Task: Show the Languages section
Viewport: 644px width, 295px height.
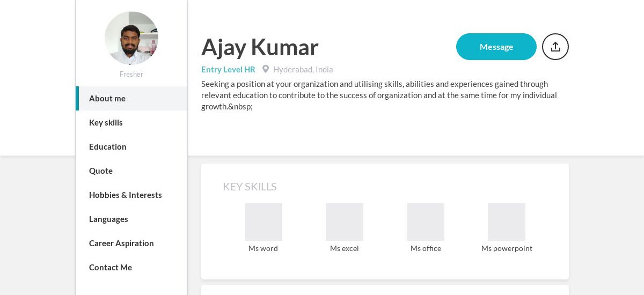Action: click(x=131, y=219)
